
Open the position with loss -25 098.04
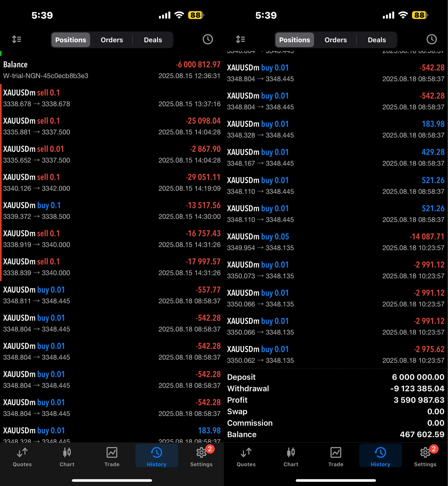[112, 126]
